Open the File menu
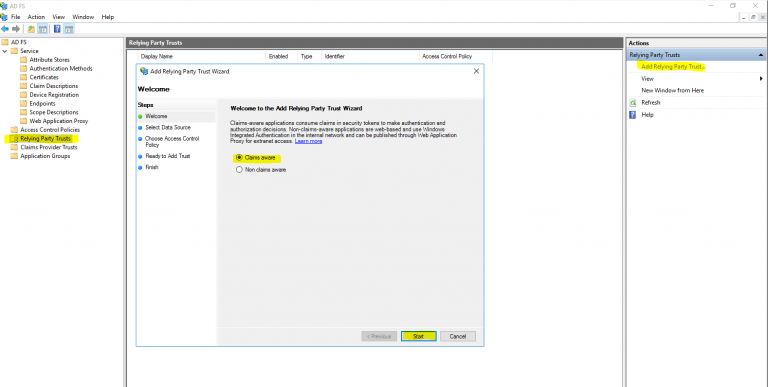Screen dimensions: 768x387 point(16,17)
